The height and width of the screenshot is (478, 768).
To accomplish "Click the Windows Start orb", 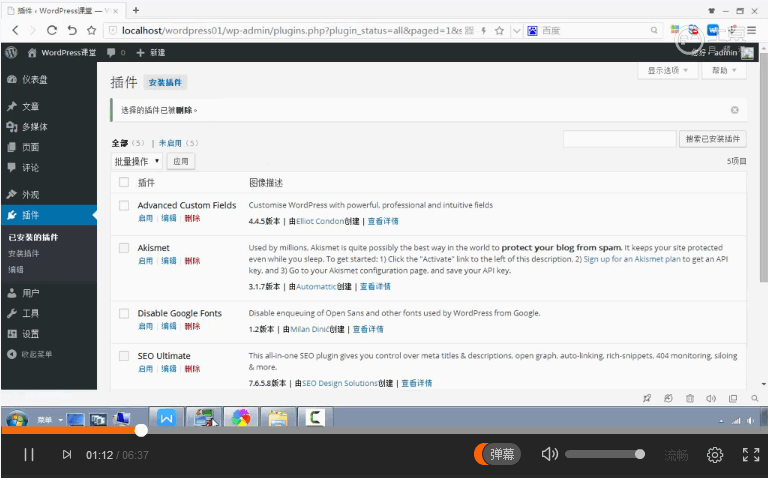I will (17, 419).
